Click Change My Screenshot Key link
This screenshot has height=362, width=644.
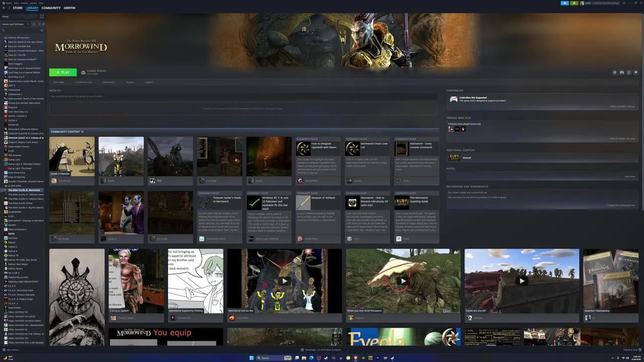click(x=621, y=205)
